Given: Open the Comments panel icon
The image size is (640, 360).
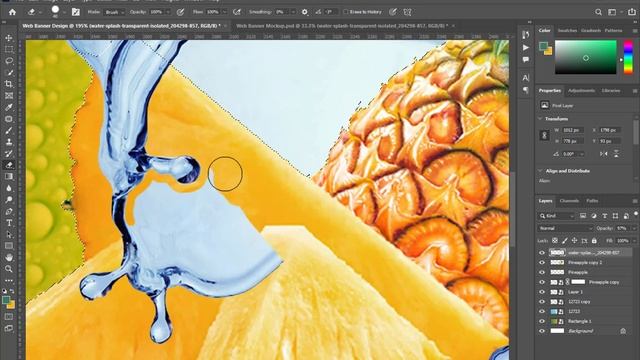Looking at the screenshot, I should pos(526,60).
